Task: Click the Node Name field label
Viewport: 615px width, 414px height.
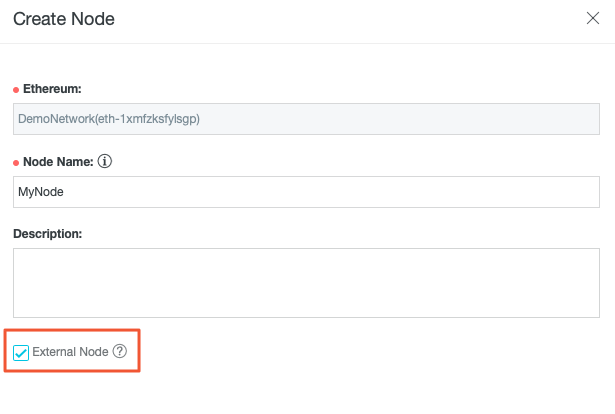Action: [x=58, y=160]
